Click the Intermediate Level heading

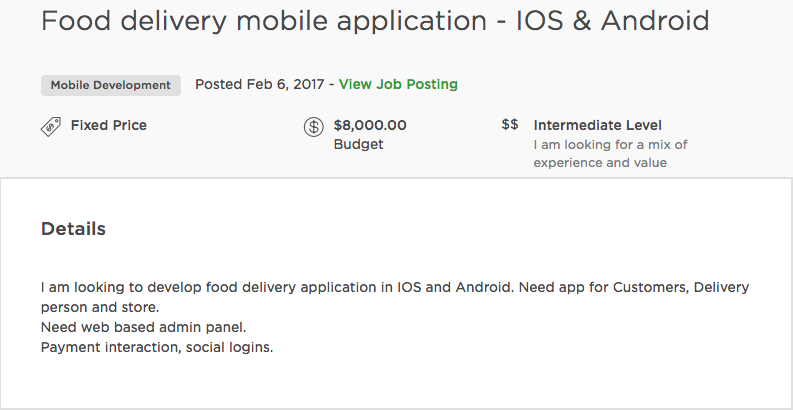pyautogui.click(x=597, y=125)
